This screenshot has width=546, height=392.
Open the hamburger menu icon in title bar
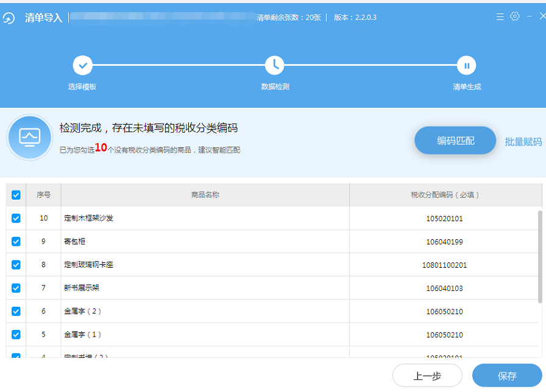click(500, 17)
